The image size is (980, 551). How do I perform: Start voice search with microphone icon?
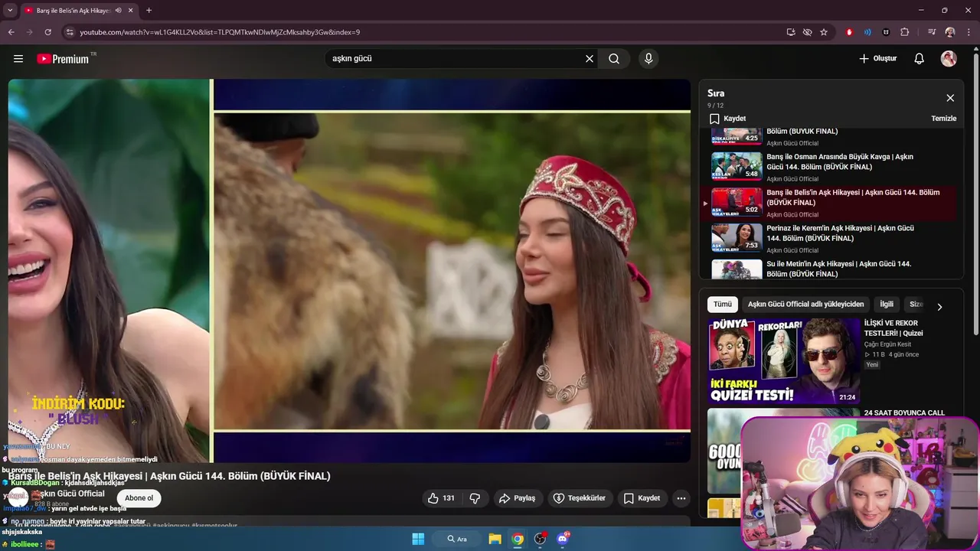(x=648, y=58)
